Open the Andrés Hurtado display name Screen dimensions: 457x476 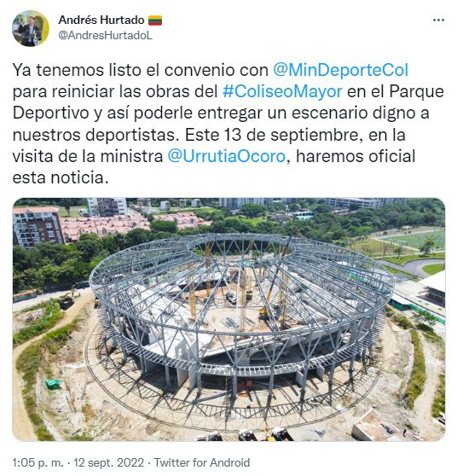(101, 20)
